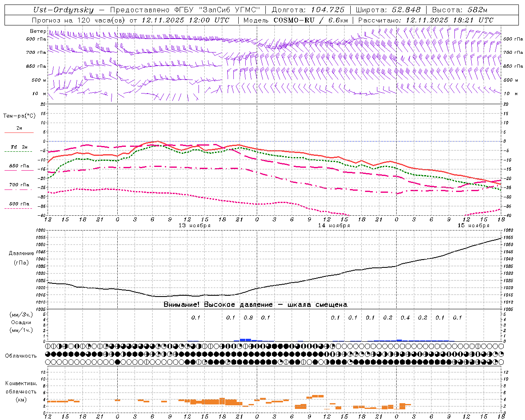525x420 pixels.
Task: Click the 0.8 precipitation value
Action: [x=248, y=317]
